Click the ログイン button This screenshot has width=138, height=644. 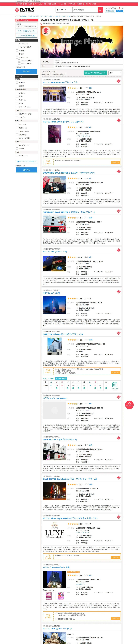120,11
